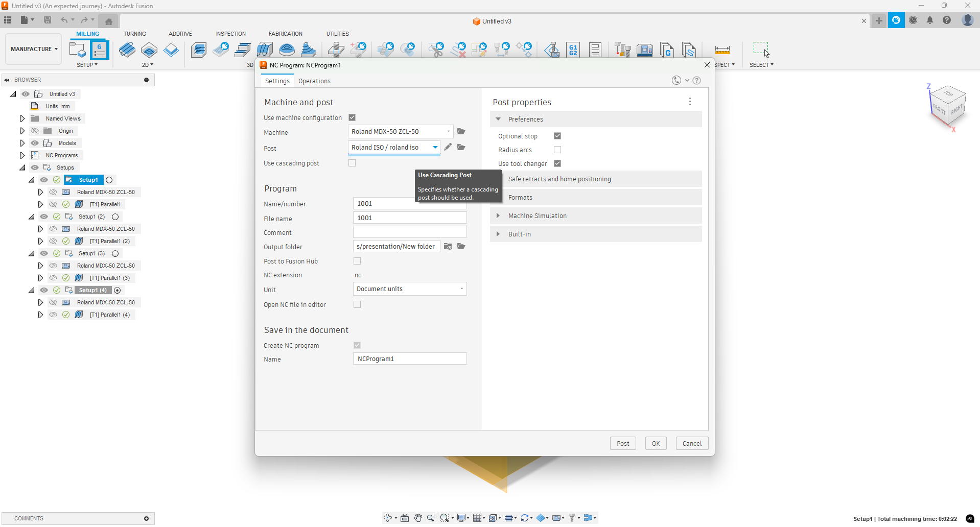Screen dimensions: 980x527
Task: Enable the Radius arcs checkbox
Action: coord(557,150)
